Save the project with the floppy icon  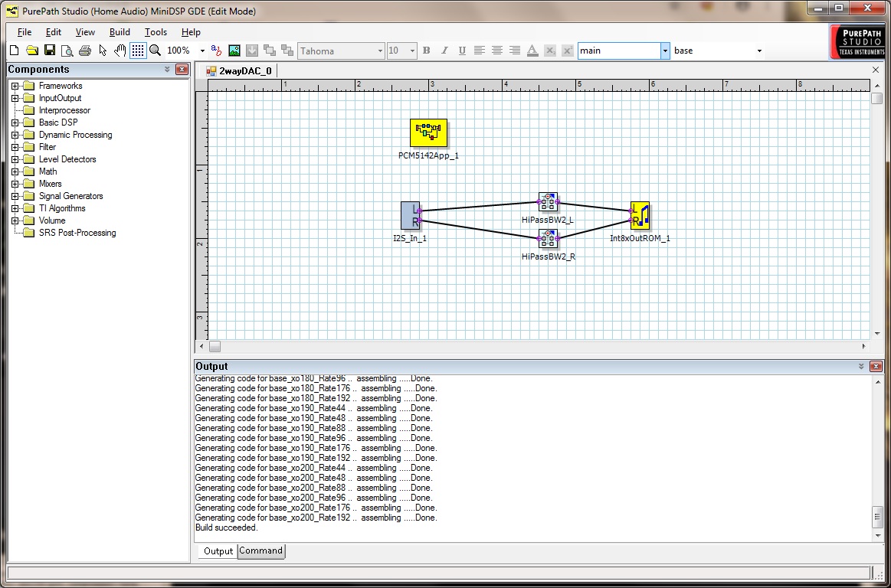coord(50,51)
